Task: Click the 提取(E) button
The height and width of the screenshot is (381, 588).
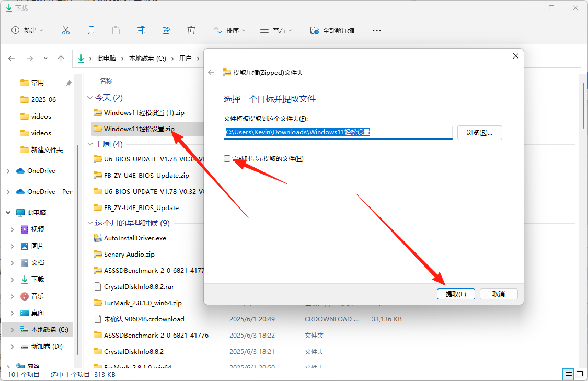Action: [x=456, y=294]
